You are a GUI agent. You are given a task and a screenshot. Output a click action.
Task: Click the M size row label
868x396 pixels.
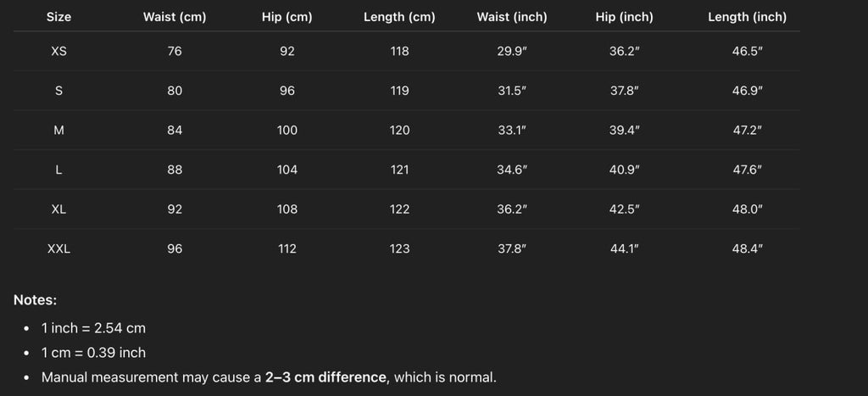[58, 130]
